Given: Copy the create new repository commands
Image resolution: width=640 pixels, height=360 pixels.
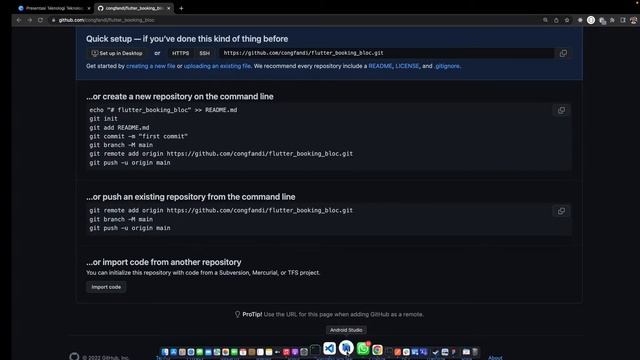Looking at the screenshot, I should coord(562,110).
